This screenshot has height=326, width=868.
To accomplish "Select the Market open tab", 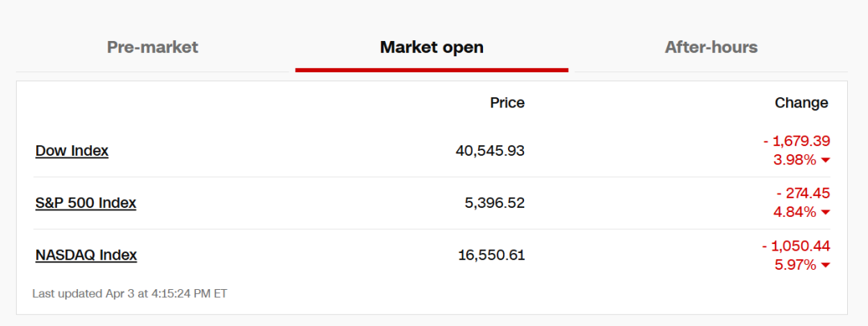I will pos(432,47).
